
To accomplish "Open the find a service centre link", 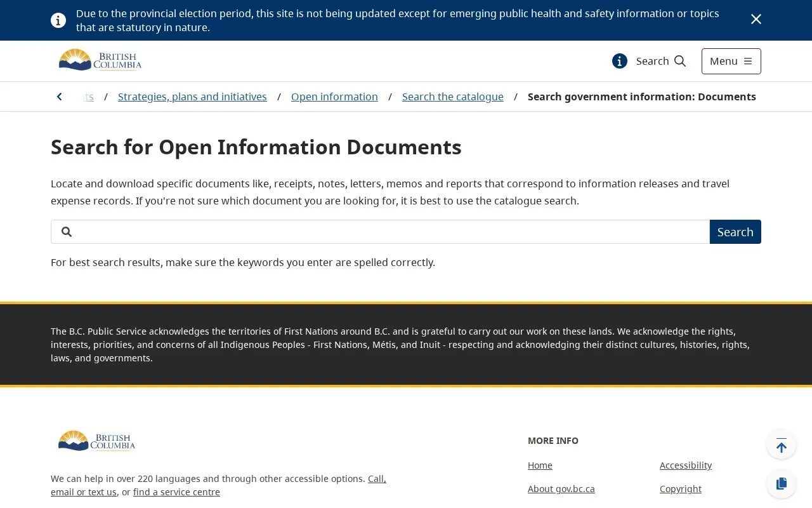I will click(x=176, y=492).
